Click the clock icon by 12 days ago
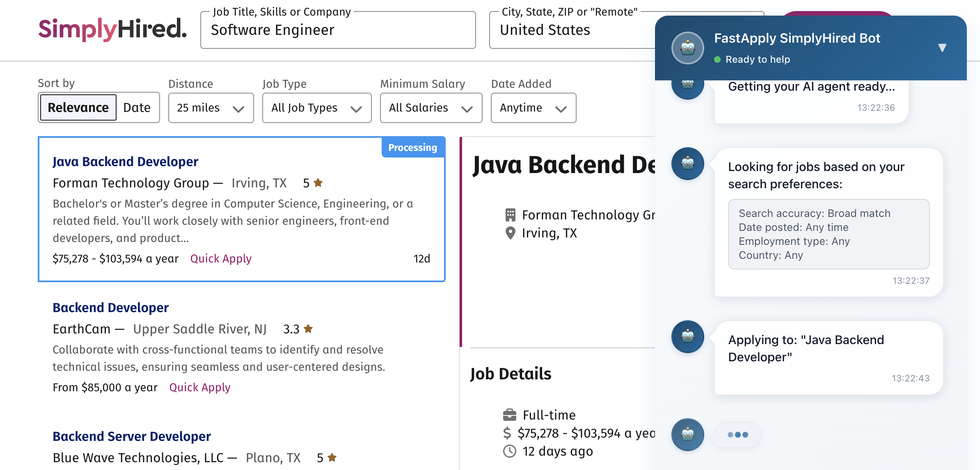 pos(510,451)
